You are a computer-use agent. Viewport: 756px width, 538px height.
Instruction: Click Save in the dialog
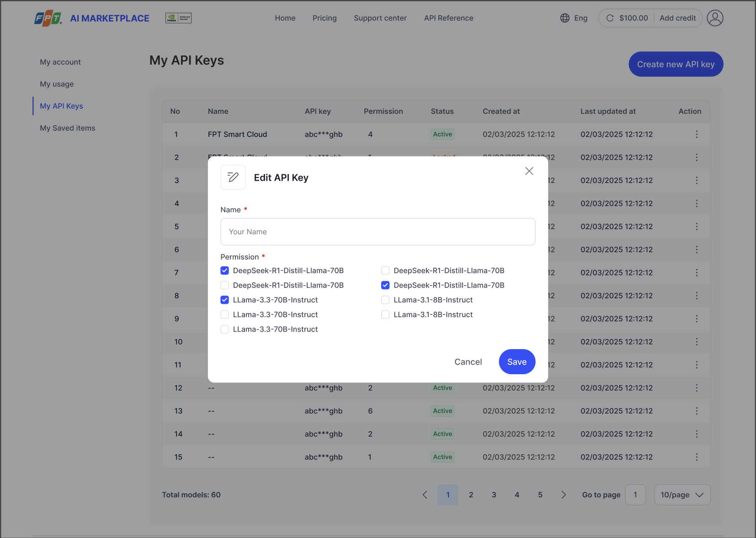coord(517,362)
